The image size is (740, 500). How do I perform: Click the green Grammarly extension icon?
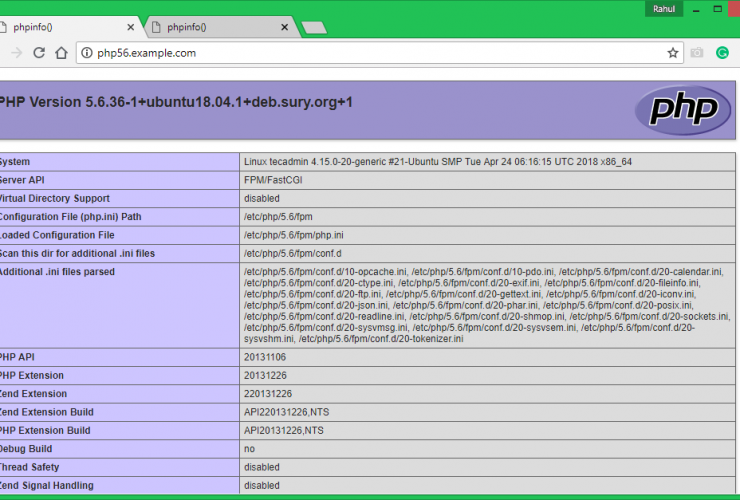point(722,53)
